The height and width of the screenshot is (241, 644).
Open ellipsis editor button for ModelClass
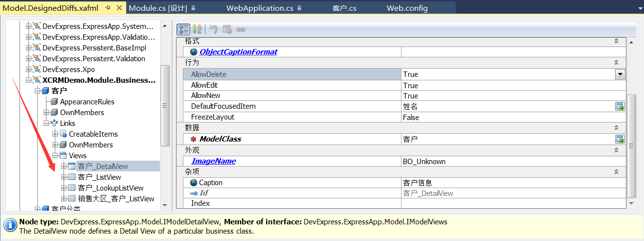click(x=620, y=139)
